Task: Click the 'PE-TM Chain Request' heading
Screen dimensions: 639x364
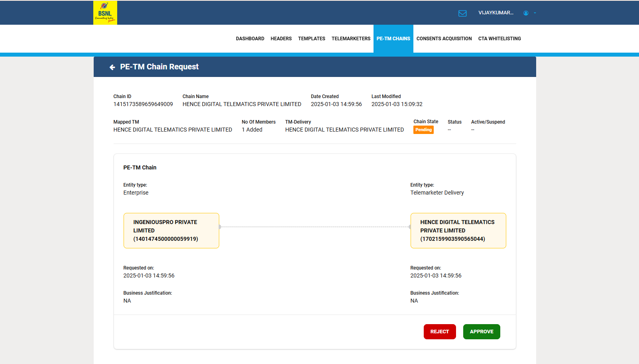Action: pyautogui.click(x=159, y=67)
